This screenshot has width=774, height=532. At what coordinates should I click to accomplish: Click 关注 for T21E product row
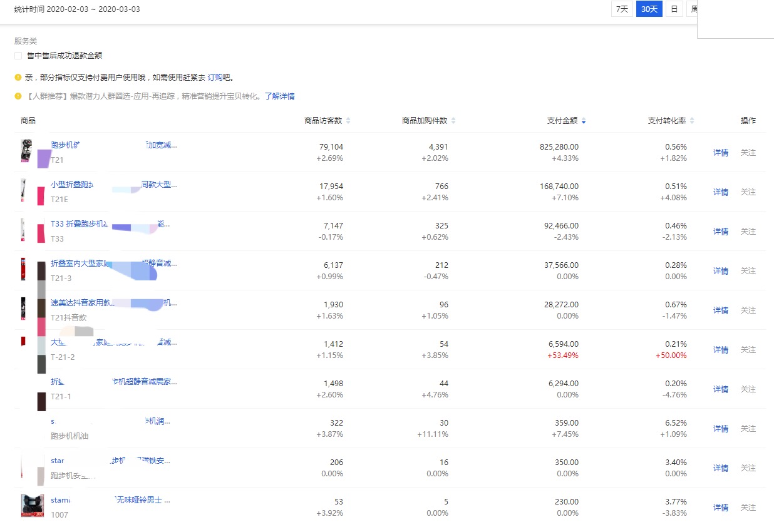coord(748,192)
